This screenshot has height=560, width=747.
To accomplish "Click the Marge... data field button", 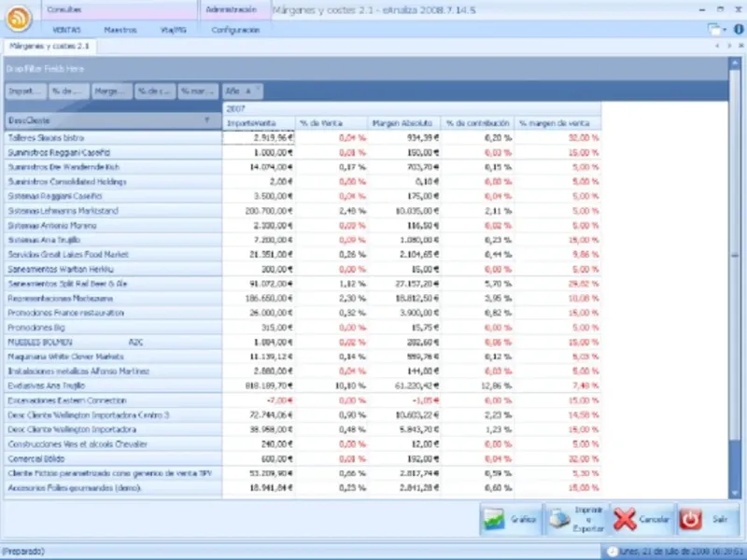I will 112,91.
